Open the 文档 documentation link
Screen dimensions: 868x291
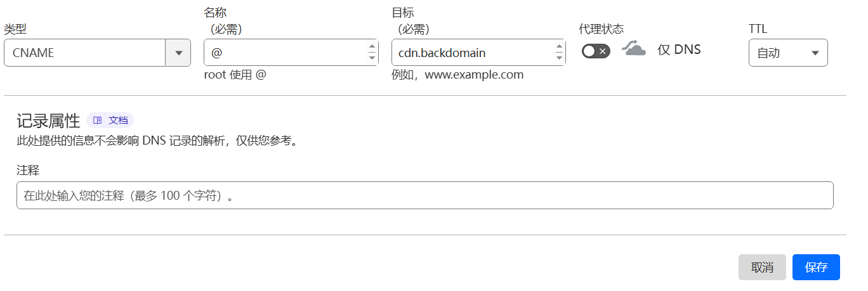tap(110, 120)
